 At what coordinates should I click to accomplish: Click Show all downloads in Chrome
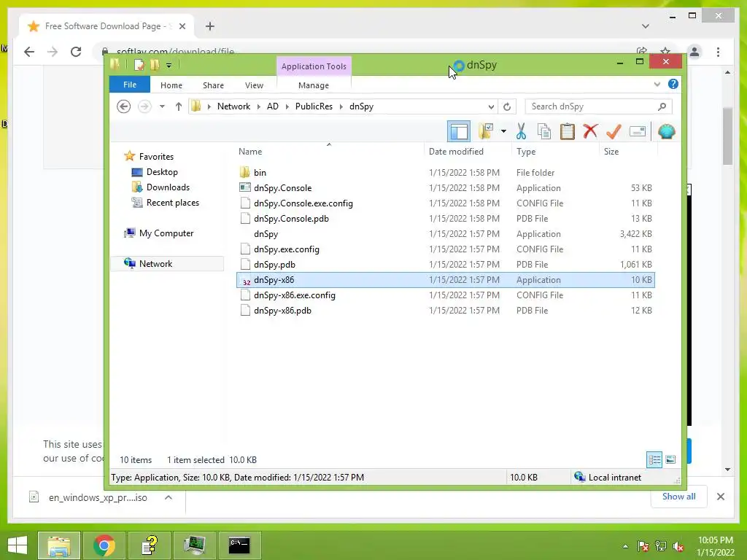[x=678, y=497]
